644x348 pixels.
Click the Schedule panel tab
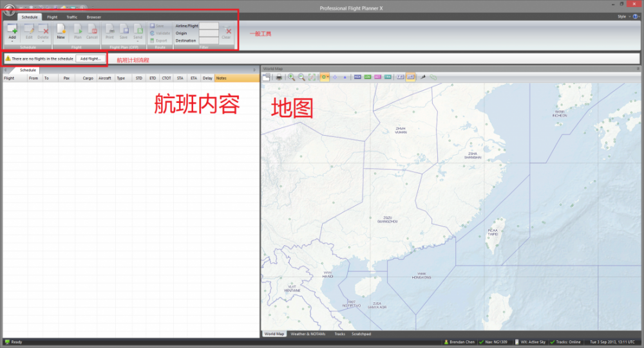(x=28, y=70)
